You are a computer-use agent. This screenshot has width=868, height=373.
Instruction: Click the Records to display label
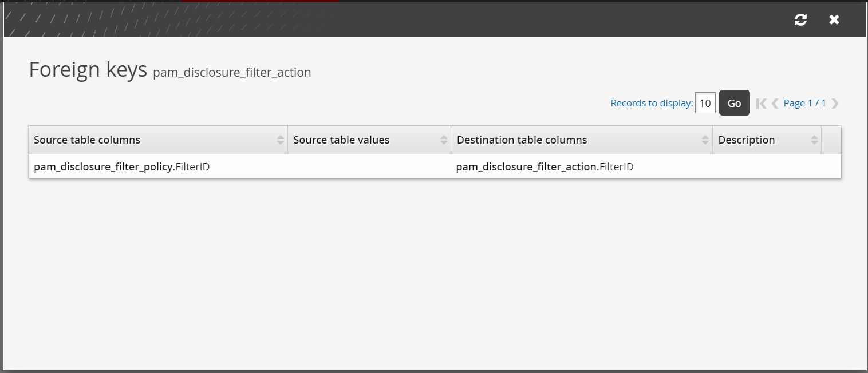point(652,104)
